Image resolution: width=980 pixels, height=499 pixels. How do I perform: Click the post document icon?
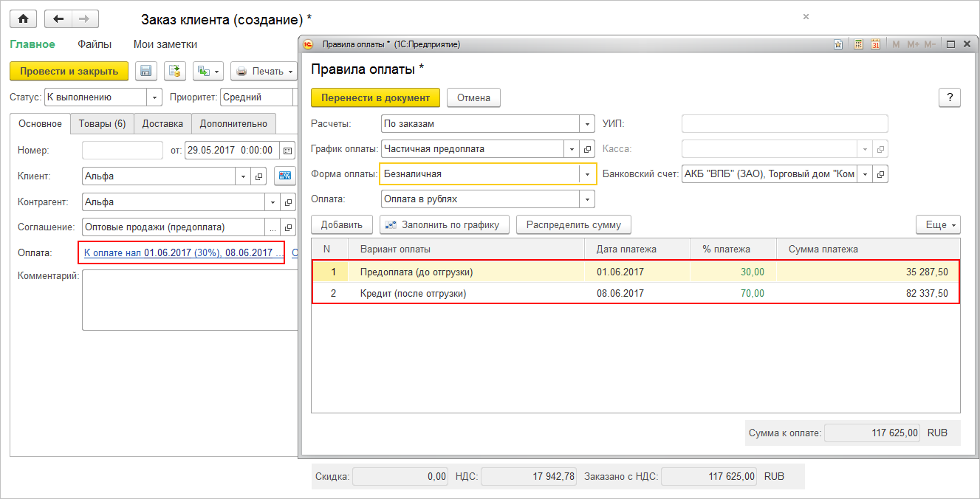pos(174,71)
